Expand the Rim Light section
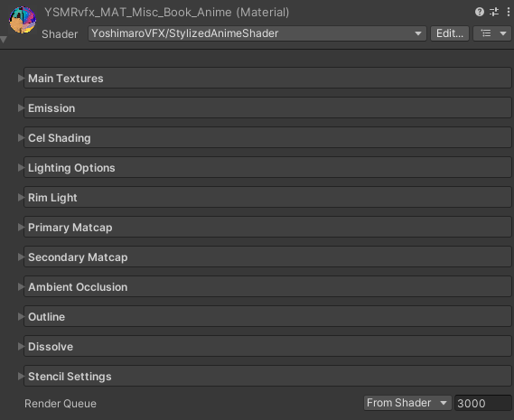The width and height of the screenshot is (514, 420). (267, 198)
